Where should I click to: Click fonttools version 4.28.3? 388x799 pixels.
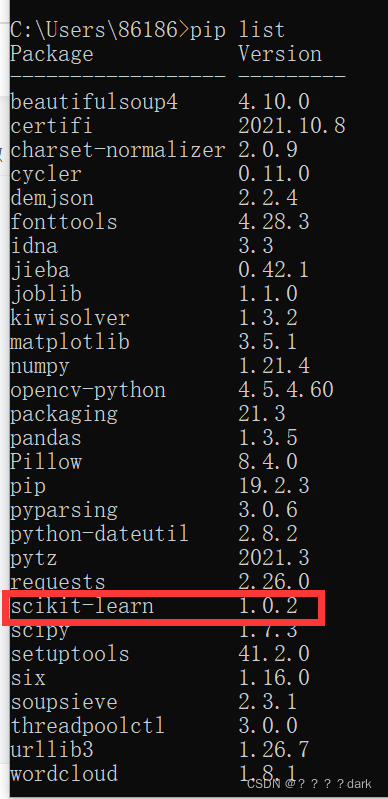click(x=274, y=222)
